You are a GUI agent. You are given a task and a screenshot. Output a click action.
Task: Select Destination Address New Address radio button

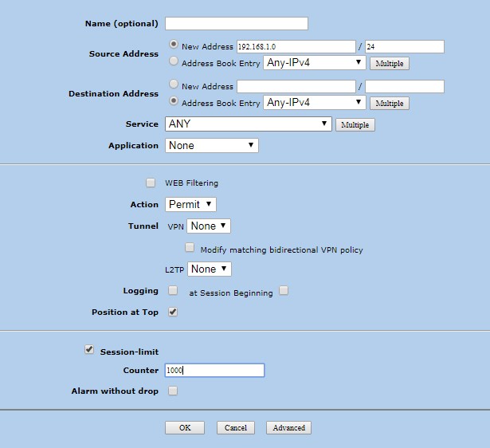pos(174,84)
